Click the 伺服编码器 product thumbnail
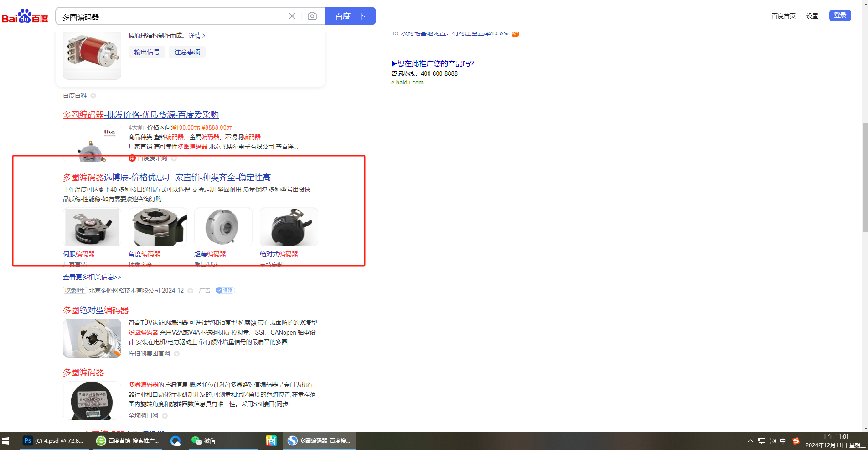Viewport: 868px width, 450px height. coord(92,227)
